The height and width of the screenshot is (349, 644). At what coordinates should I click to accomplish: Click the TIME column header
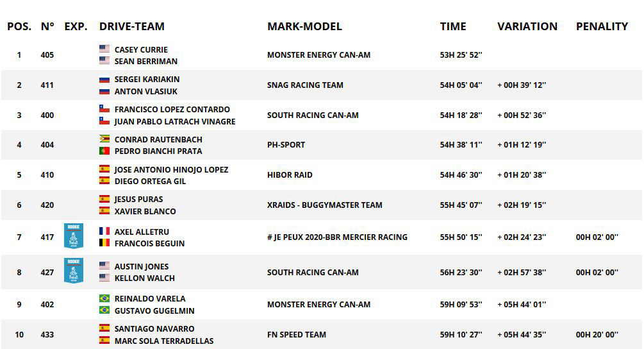point(453,26)
